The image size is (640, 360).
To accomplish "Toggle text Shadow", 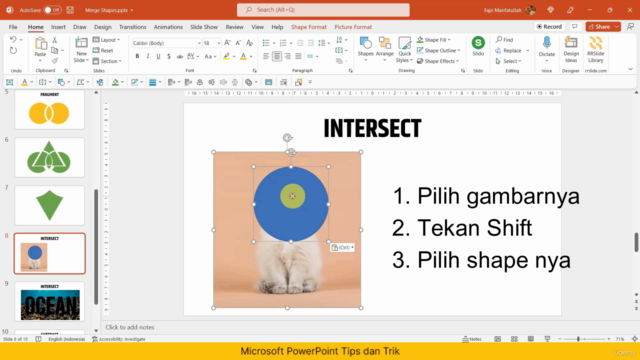I will click(169, 56).
